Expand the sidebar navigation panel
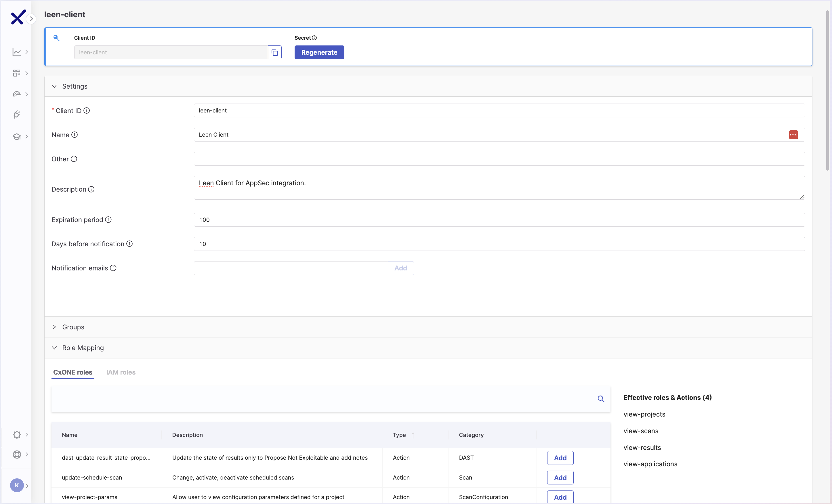 (31, 19)
